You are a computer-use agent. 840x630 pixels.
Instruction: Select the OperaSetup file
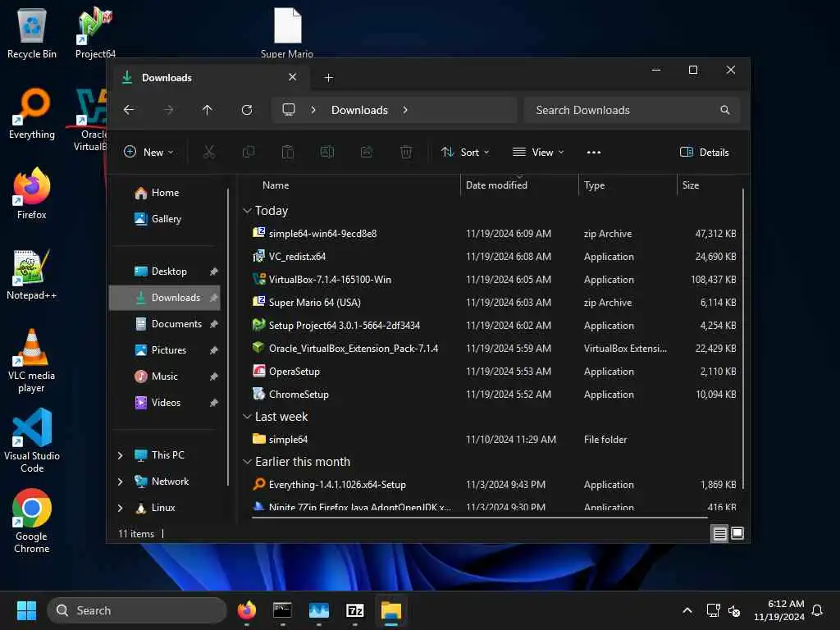(x=493, y=372)
